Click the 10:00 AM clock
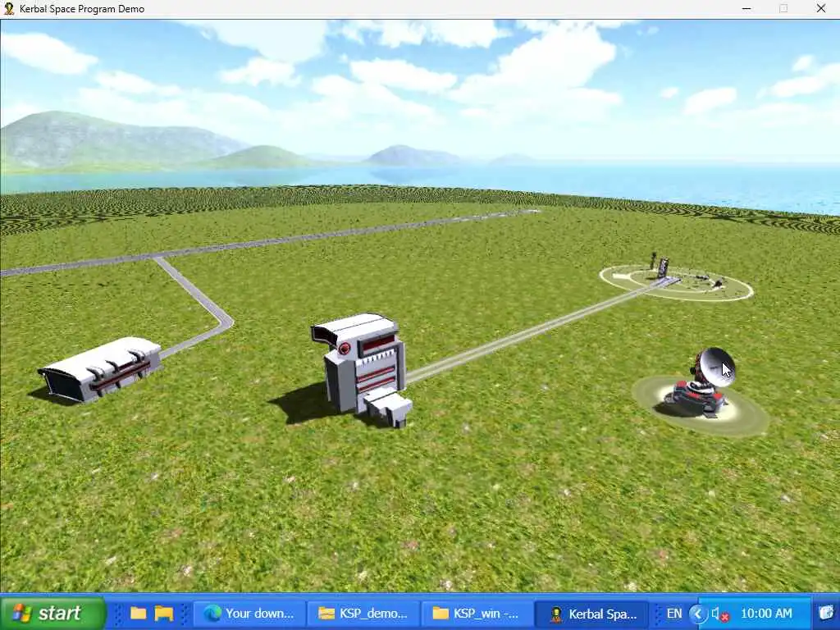840x630 pixels. pos(766,614)
